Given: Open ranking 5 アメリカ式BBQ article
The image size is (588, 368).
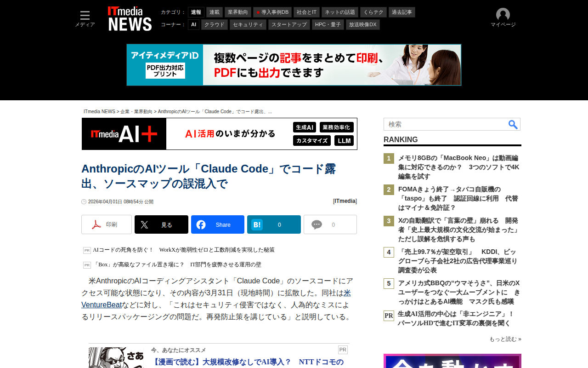Looking at the screenshot, I should click(459, 293).
